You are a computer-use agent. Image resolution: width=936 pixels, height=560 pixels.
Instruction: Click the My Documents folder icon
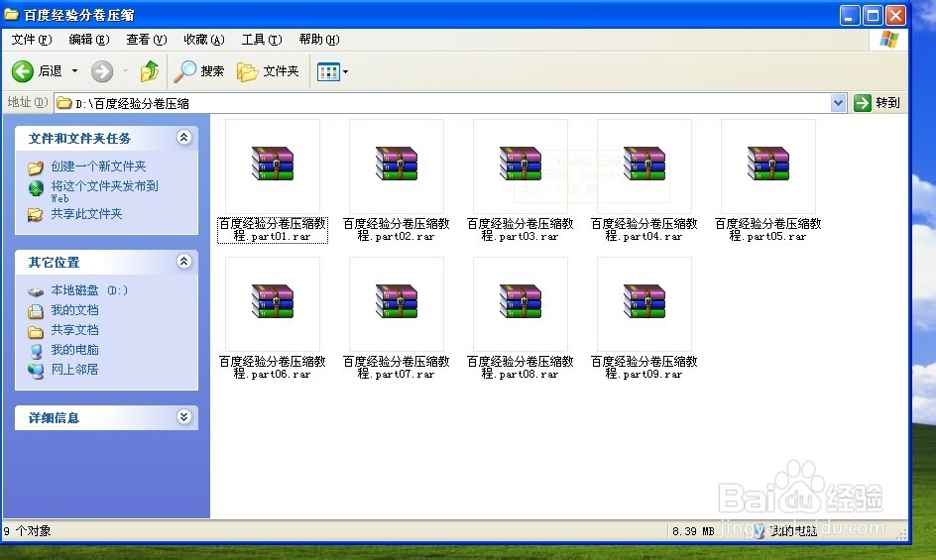pos(36,311)
